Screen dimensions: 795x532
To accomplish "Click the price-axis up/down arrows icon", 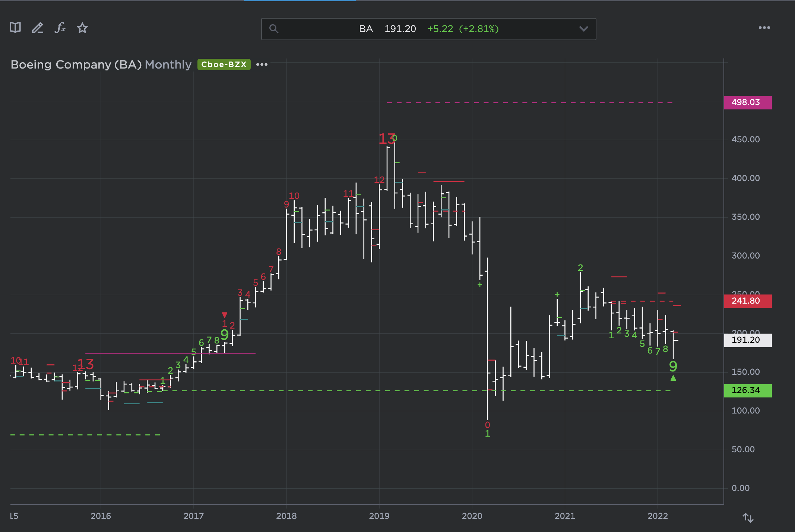I will point(748,517).
